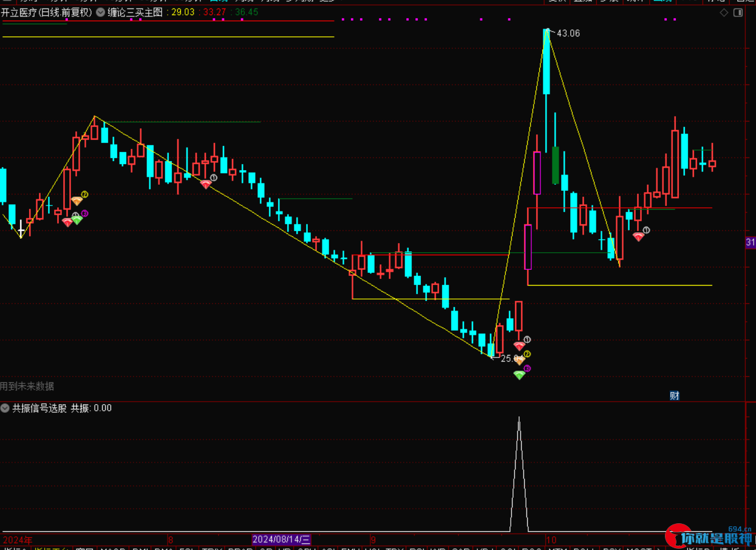
Task: Click the month 10 time axis label
Action: tap(551, 539)
